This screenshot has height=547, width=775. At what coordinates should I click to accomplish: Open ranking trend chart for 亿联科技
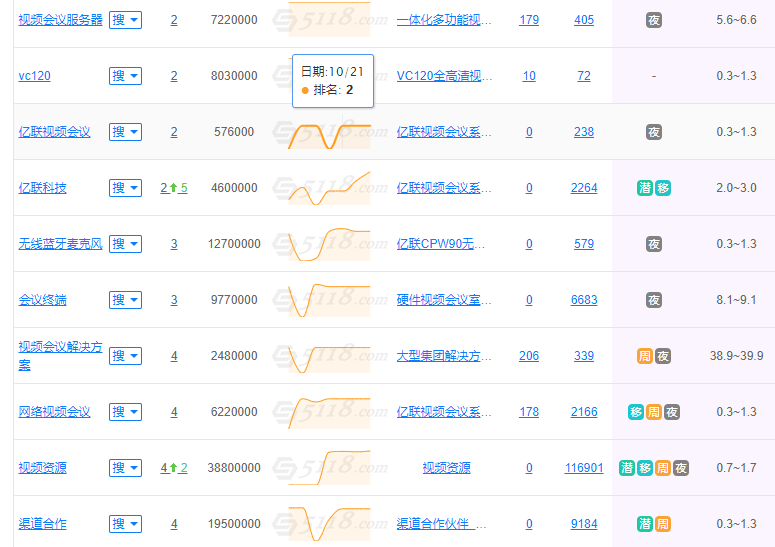click(329, 188)
